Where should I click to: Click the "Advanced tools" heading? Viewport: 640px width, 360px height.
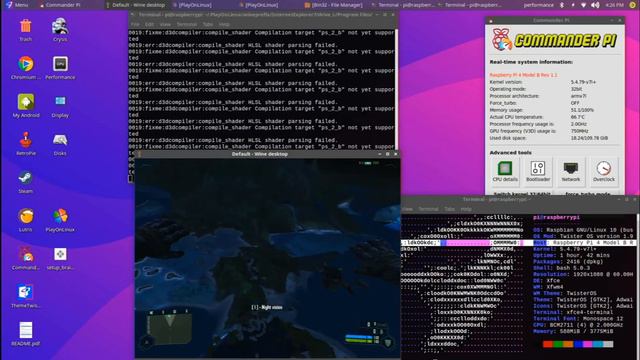510,152
